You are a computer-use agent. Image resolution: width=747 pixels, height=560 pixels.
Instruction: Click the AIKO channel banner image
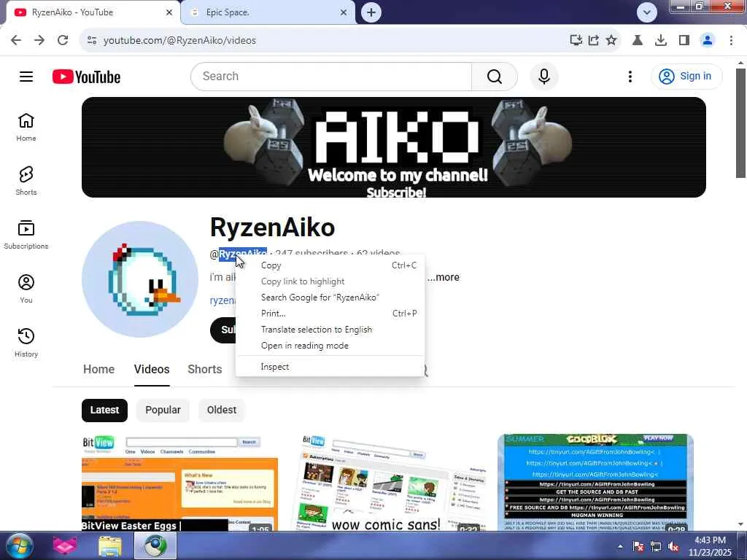393,147
